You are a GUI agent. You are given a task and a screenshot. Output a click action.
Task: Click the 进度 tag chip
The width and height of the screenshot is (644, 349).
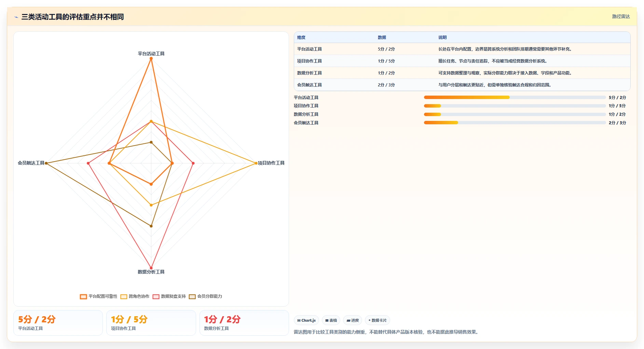click(353, 320)
